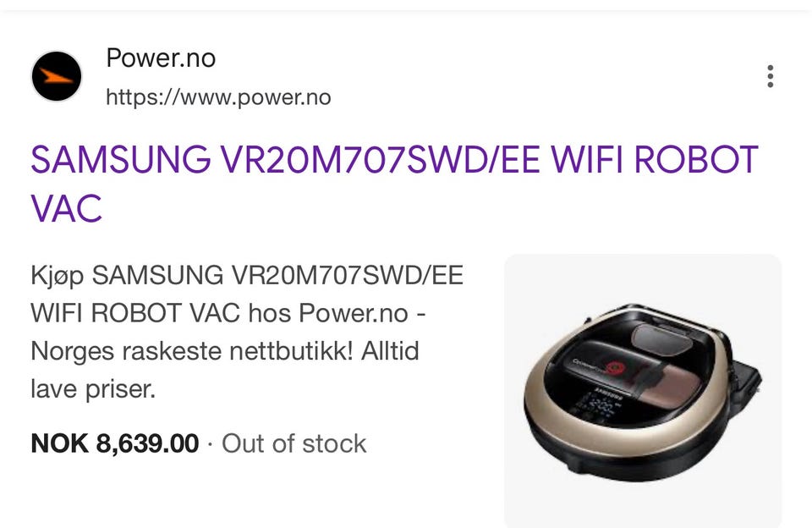The image size is (812, 528).
Task: Click the Power.no round favicon logo
Action: [57, 76]
